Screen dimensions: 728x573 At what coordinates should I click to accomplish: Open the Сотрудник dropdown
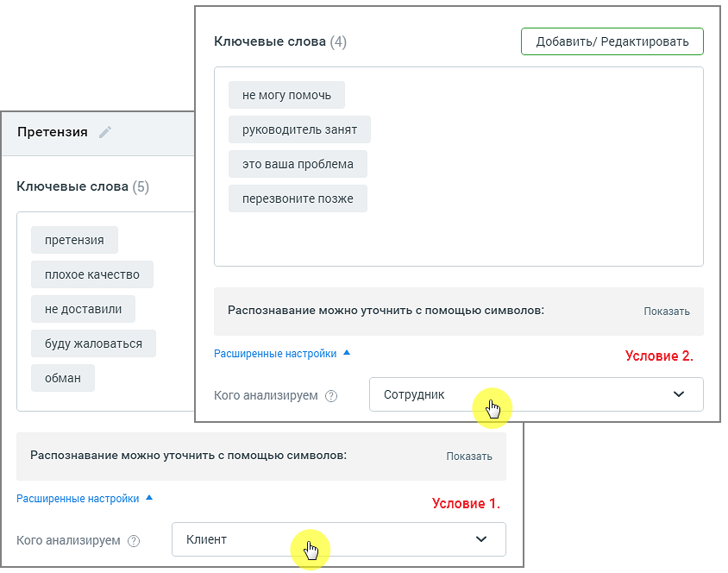pos(537,394)
